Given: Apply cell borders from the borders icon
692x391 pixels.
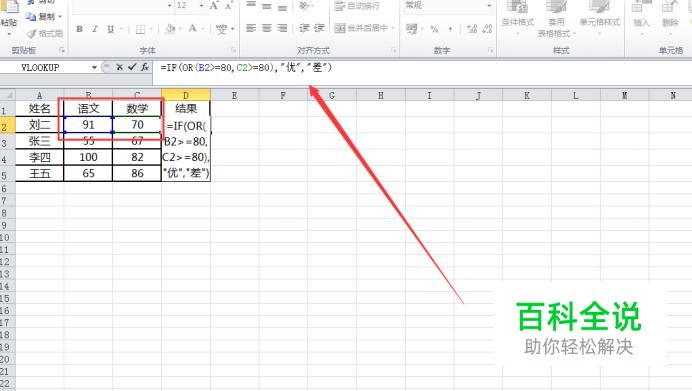Looking at the screenshot, I should point(140,29).
